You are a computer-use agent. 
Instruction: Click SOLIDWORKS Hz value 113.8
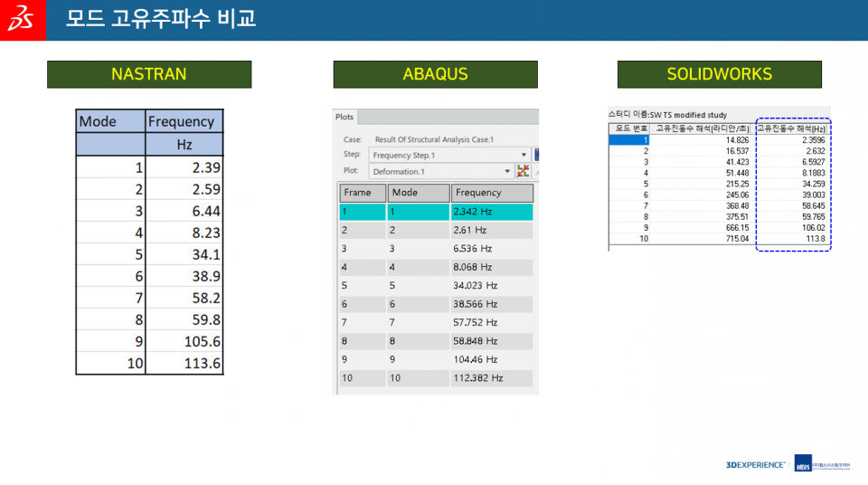[816, 239]
